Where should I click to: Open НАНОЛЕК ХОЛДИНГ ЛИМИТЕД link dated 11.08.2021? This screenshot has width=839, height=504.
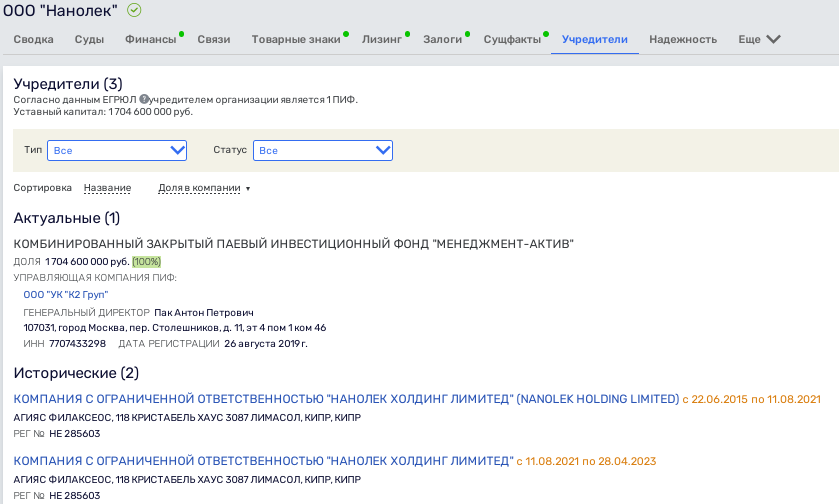[263, 461]
